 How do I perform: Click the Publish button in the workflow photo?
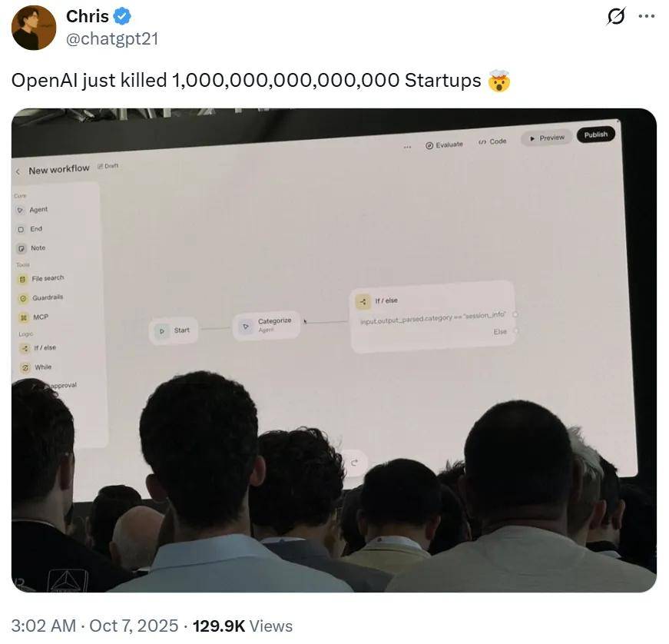tap(595, 134)
